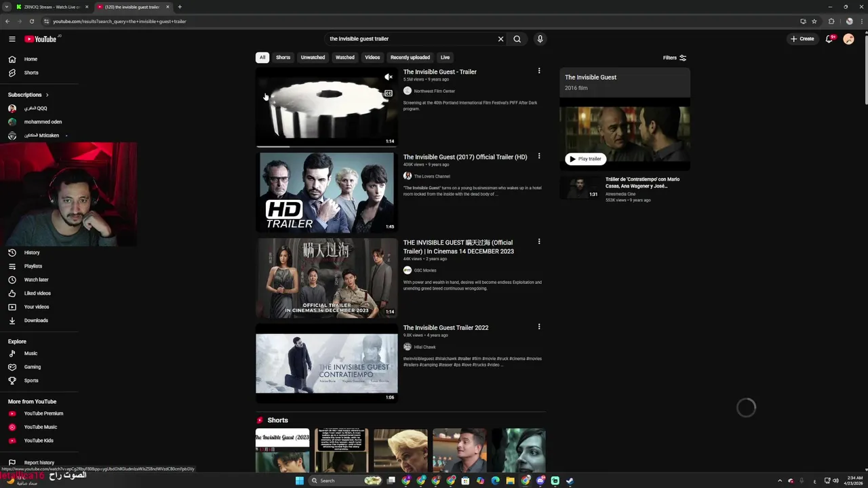
Task: Open browser extensions puzzle icon
Action: point(831,21)
